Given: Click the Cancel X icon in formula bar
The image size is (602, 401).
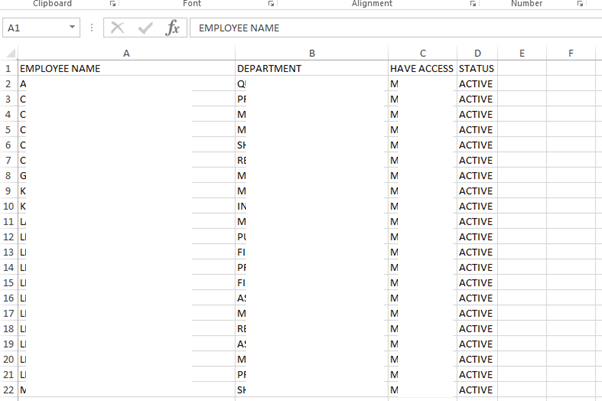Looking at the screenshot, I should click(118, 28).
